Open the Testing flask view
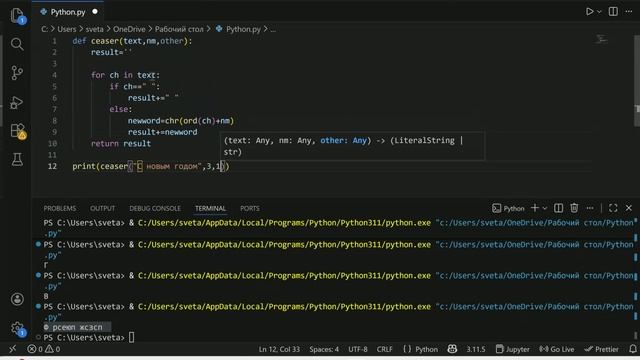640x360 pixels. click(x=17, y=160)
